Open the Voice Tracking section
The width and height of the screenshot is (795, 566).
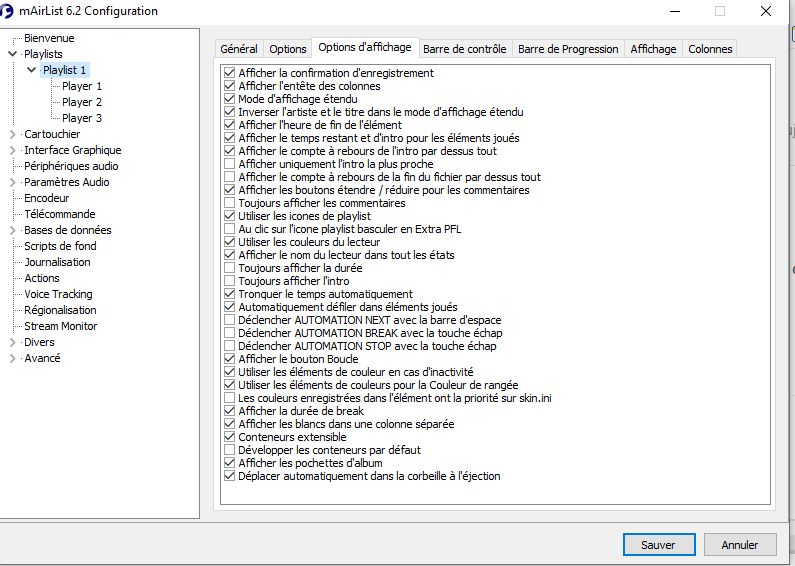click(x=58, y=294)
